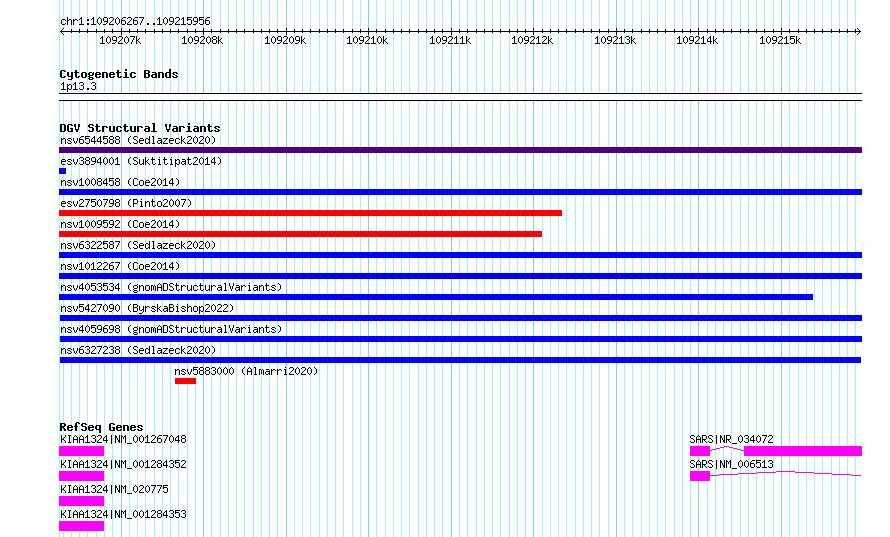Image resolution: width=890 pixels, height=537 pixels.
Task: Click the nsv1012267 blue variant bar
Action: point(460,276)
